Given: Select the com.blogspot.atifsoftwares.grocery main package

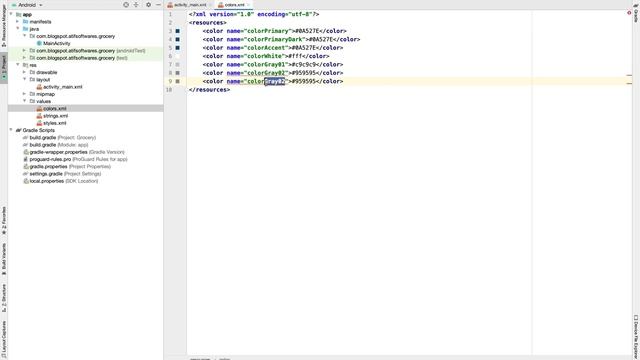Looking at the screenshot, I should coord(76,36).
